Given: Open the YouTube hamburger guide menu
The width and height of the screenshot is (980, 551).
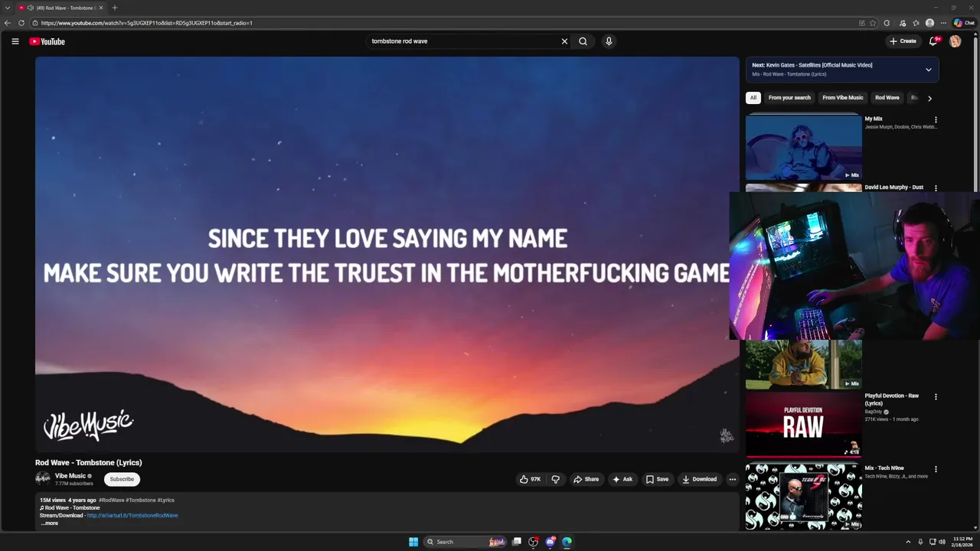Looking at the screenshot, I should pyautogui.click(x=15, y=41).
